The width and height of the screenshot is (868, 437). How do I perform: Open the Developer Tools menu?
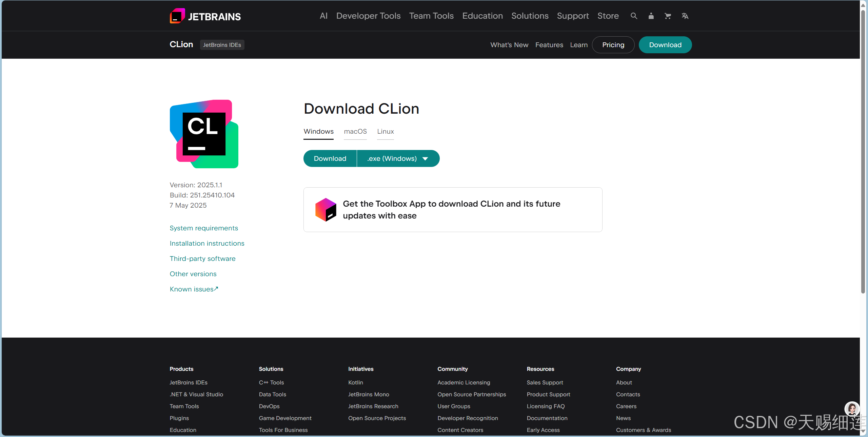pos(368,16)
